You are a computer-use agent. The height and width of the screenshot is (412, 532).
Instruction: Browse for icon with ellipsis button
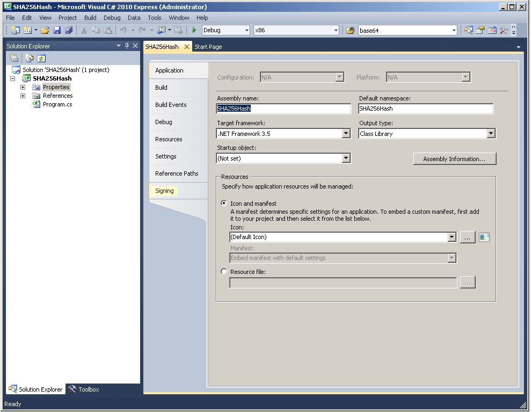point(467,237)
